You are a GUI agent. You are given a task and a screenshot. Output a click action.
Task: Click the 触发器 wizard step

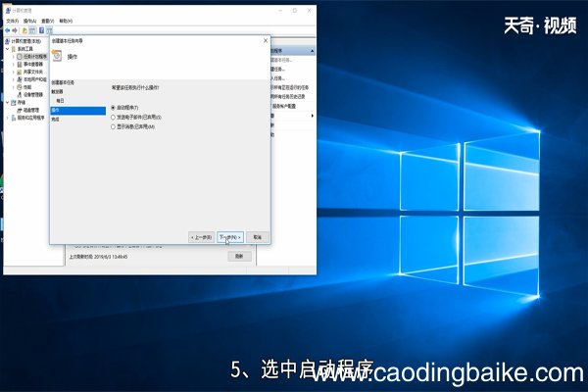[58, 91]
